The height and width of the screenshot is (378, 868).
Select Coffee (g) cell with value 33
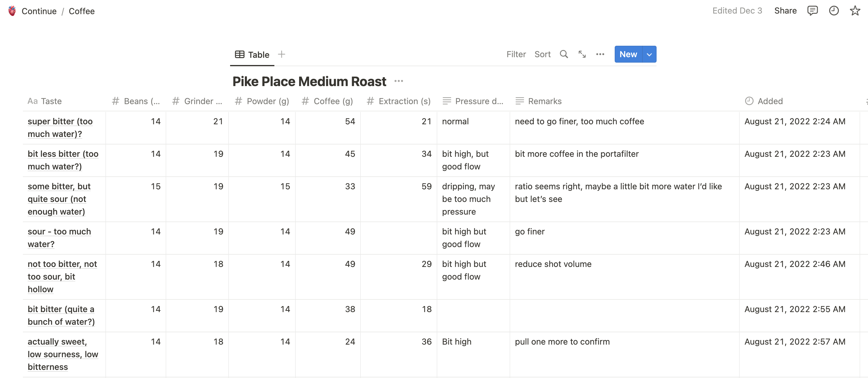pyautogui.click(x=328, y=199)
